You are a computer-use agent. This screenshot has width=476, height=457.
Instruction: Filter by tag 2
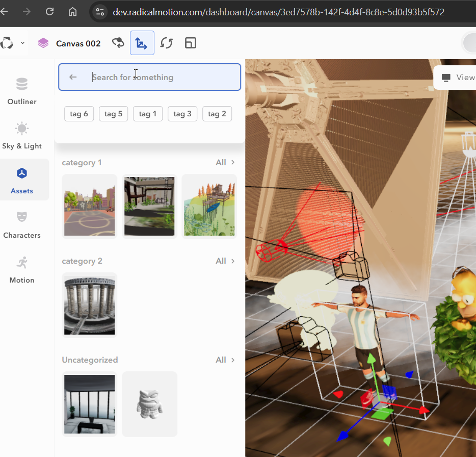(x=217, y=114)
